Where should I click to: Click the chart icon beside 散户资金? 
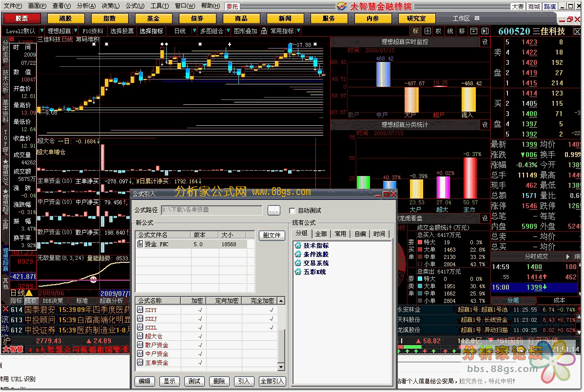(x=140, y=345)
